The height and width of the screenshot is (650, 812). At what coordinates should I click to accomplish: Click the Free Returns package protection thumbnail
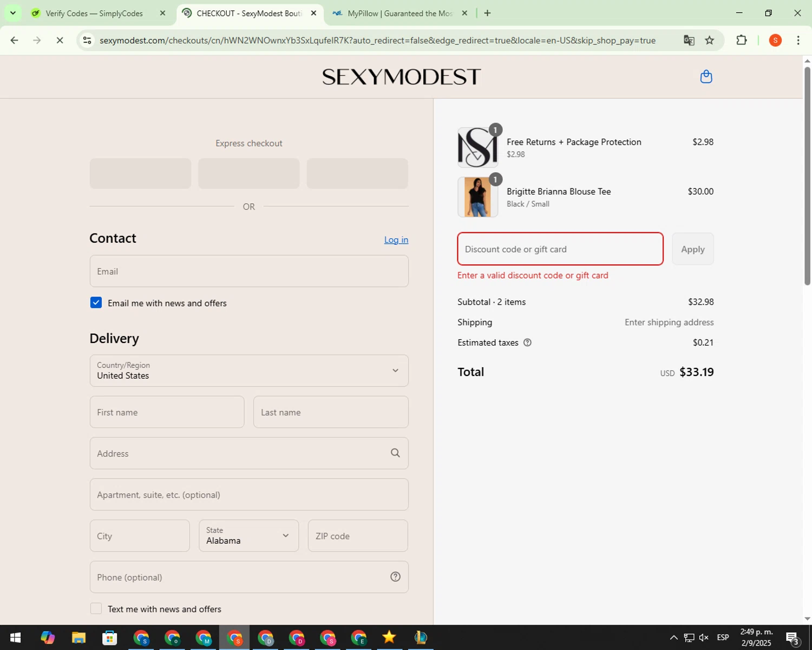coord(477,147)
